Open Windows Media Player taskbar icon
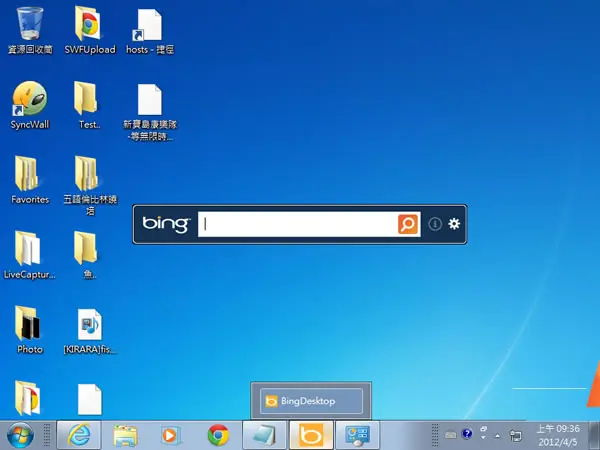 coord(170,435)
